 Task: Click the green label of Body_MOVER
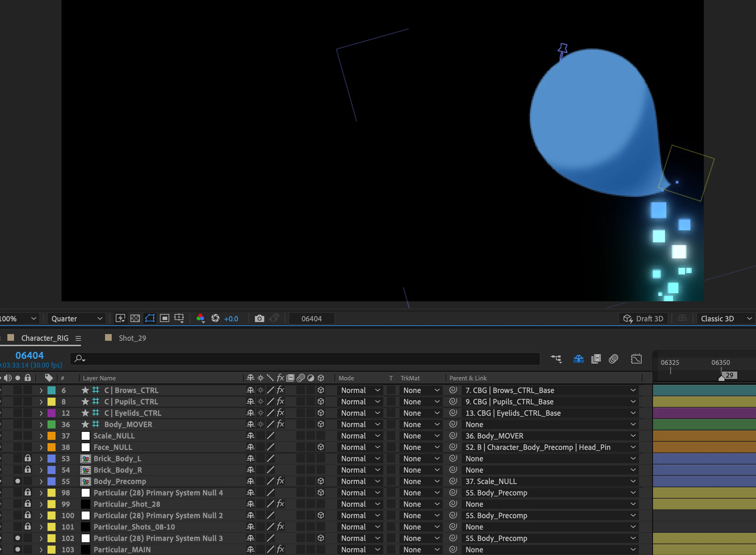tap(52, 425)
